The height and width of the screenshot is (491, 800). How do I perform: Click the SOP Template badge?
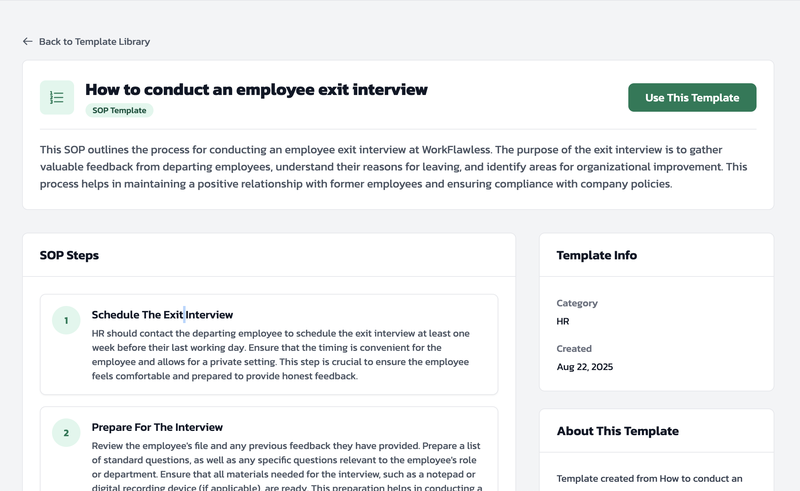(119, 111)
